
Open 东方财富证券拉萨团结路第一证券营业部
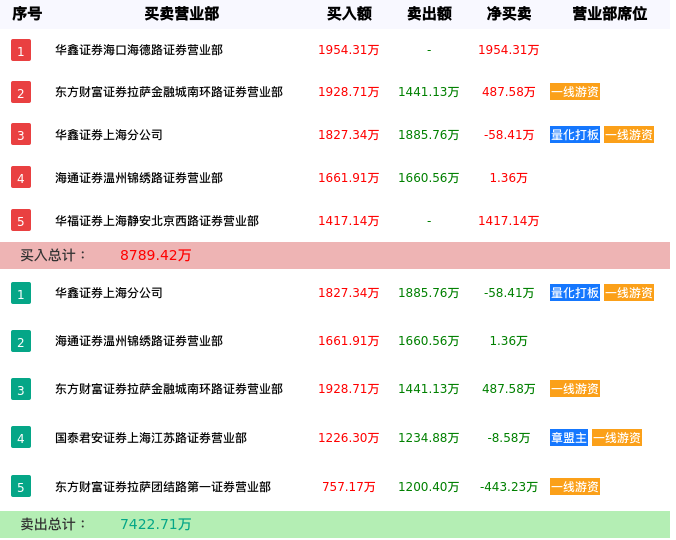click(163, 487)
